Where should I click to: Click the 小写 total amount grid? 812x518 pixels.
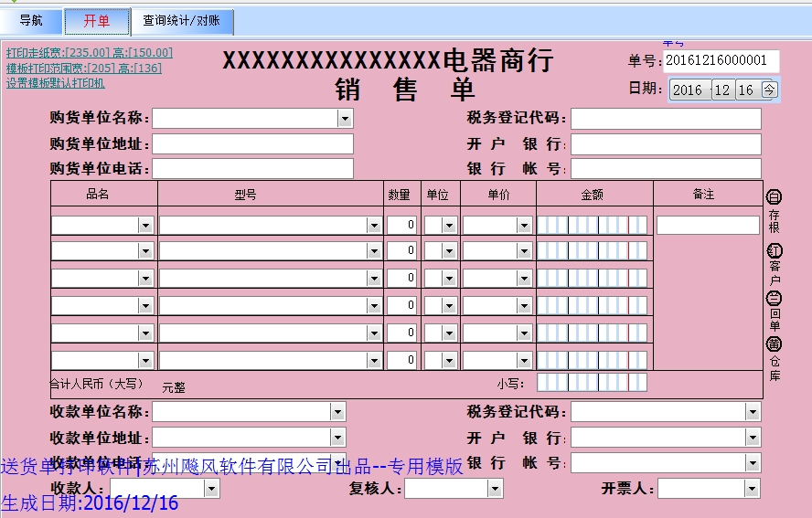[x=592, y=383]
